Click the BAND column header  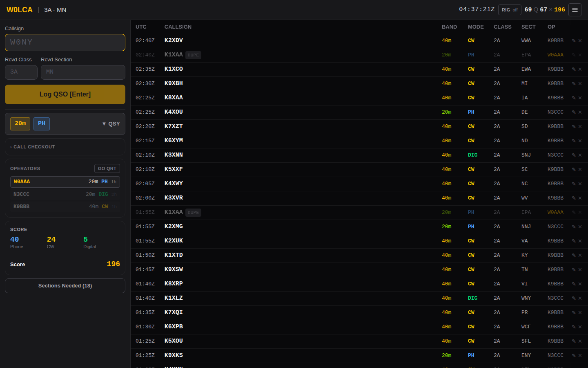(x=449, y=27)
